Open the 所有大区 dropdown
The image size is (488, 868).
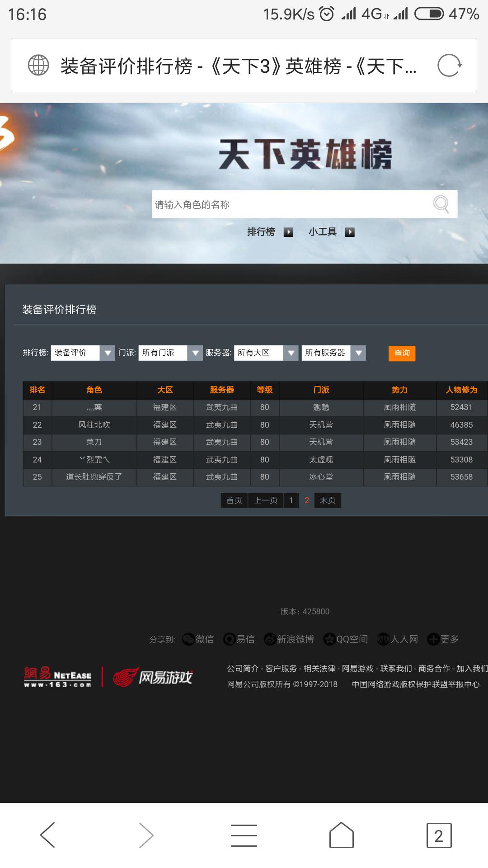pos(266,353)
